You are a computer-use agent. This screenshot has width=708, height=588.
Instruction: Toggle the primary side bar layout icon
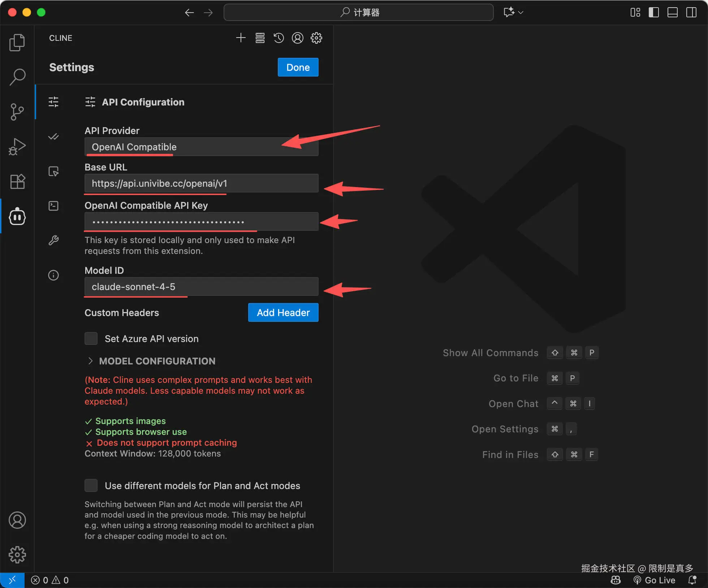653,12
